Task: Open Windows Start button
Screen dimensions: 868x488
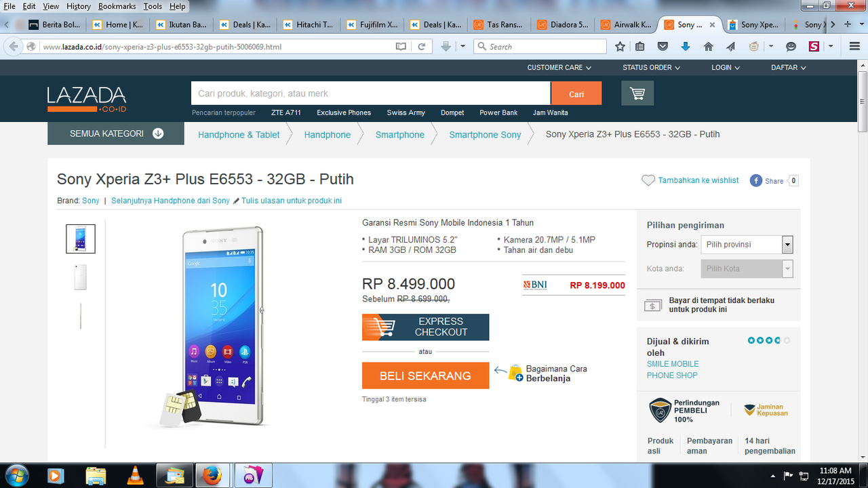Action: point(17,476)
